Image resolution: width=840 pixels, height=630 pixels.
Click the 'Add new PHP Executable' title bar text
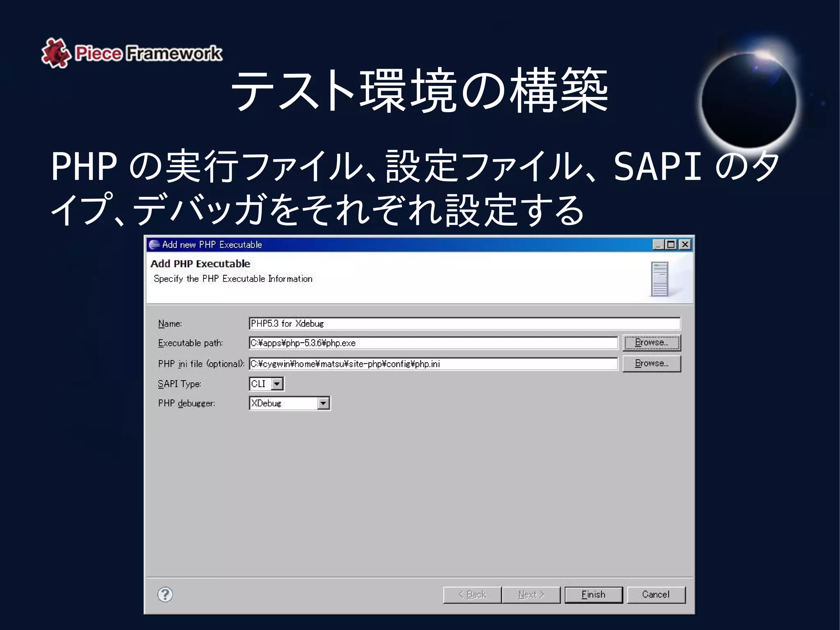pos(212,245)
